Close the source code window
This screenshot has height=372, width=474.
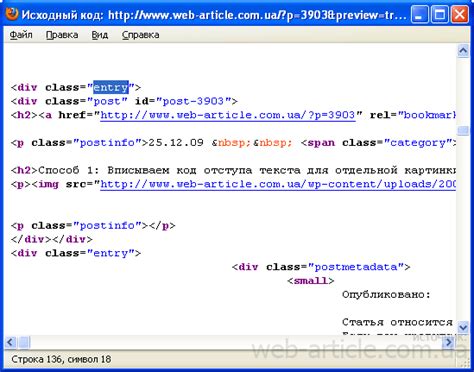(460, 14)
